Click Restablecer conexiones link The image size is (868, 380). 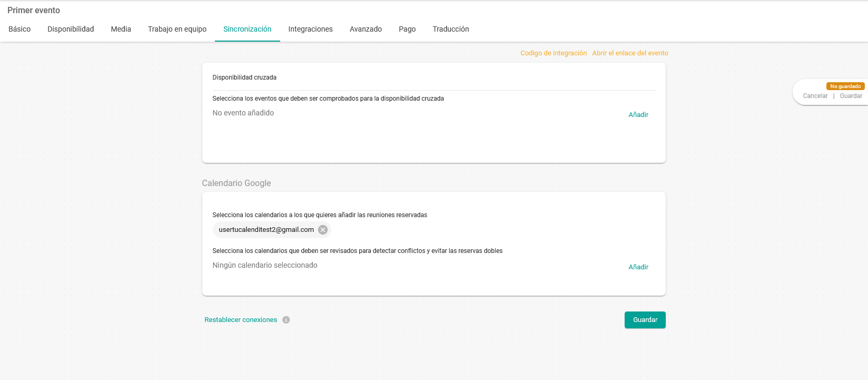pos(241,320)
